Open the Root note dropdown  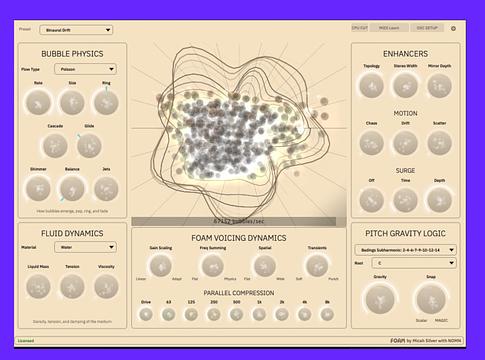(414, 263)
